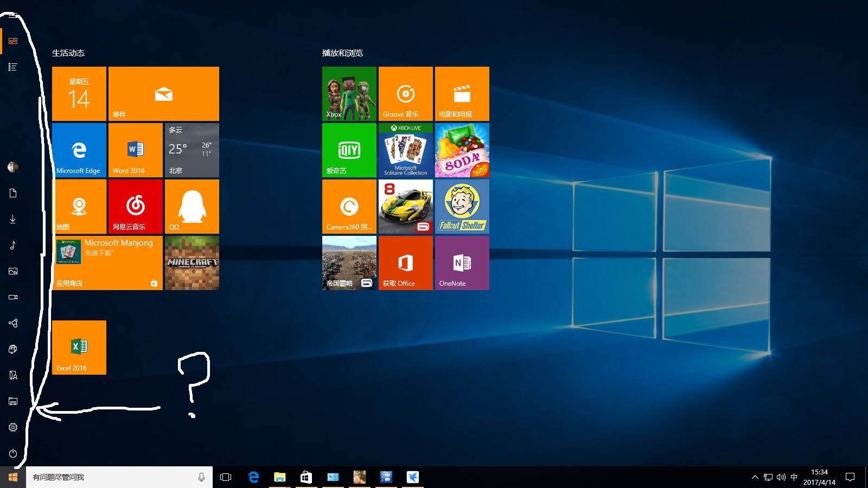Image resolution: width=868 pixels, height=488 pixels.
Task: Open the Action Center notifications
Action: (x=850, y=477)
